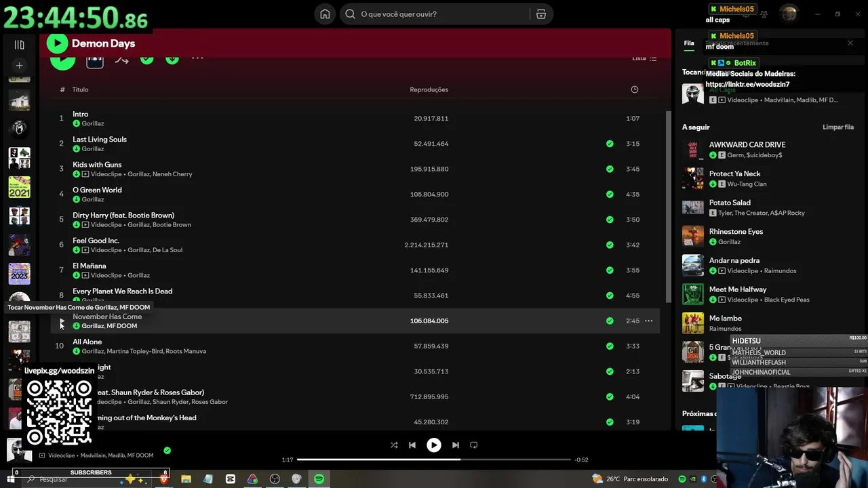868x488 pixels.
Task: Select 'Every Planet We Reach Is Dead' title
Action: point(123,291)
